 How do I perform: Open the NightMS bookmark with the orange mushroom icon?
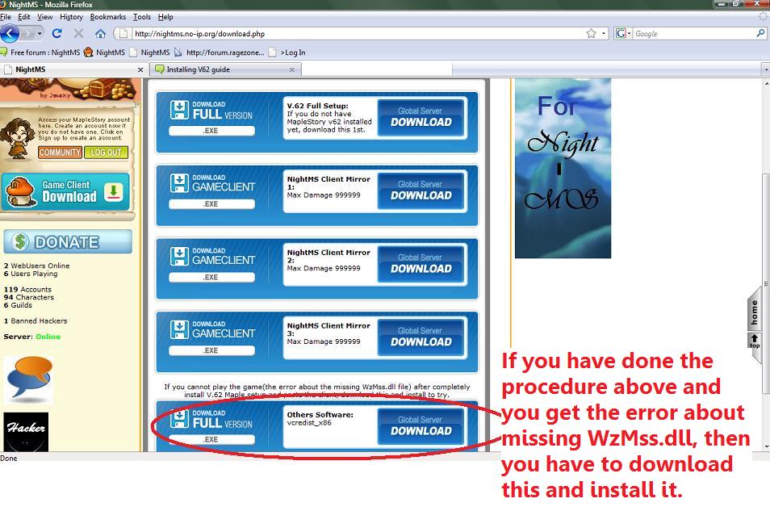click(104, 52)
